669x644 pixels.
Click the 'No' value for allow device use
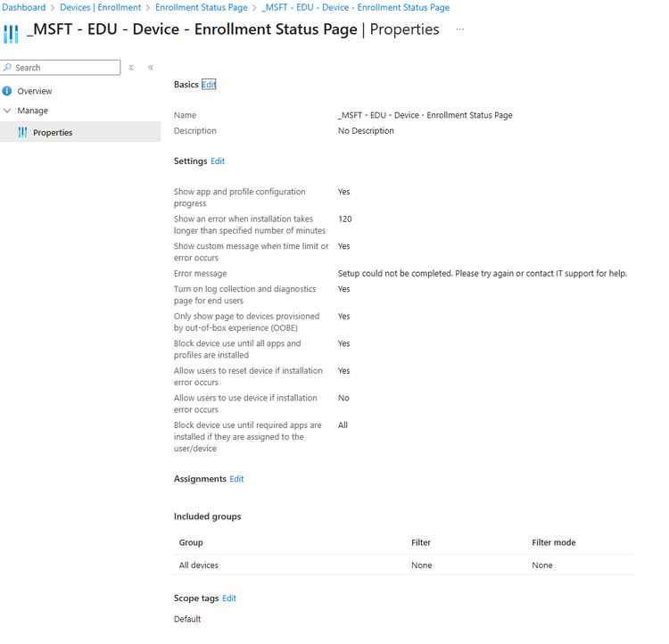click(x=343, y=398)
